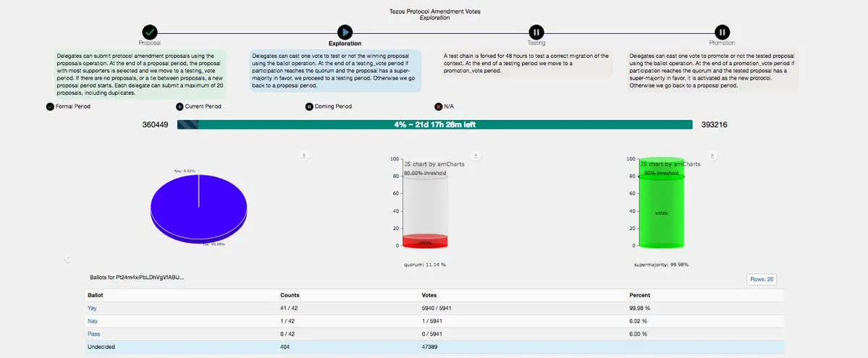This screenshot has width=868, height=358.
Task: Click the Promotion stage pause icon
Action: click(722, 32)
